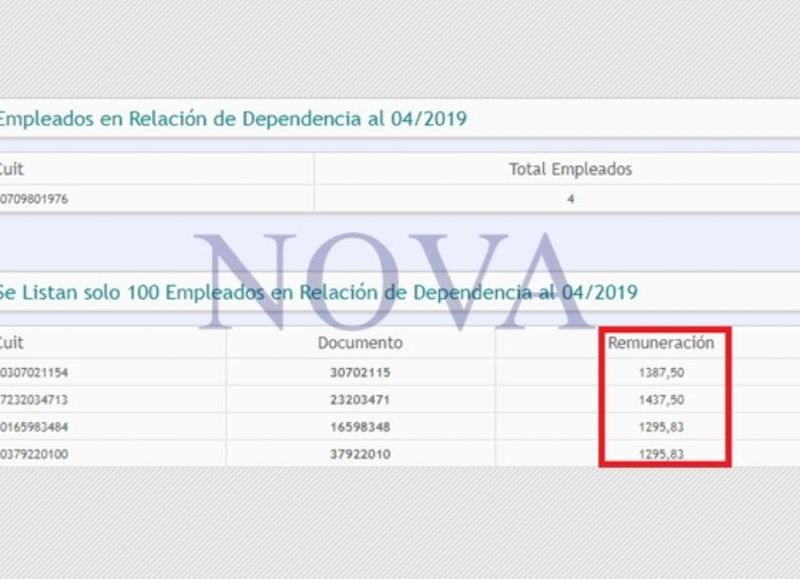Select Cuit cell 0307021154
The height and width of the screenshot is (579, 800).
pyautogui.click(x=34, y=372)
